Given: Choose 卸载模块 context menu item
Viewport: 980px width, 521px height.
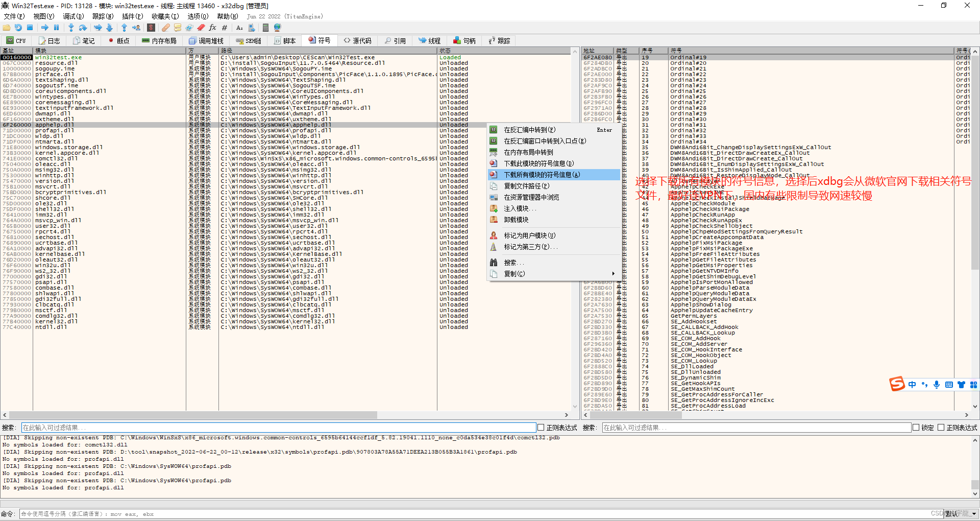Looking at the screenshot, I should [554, 220].
